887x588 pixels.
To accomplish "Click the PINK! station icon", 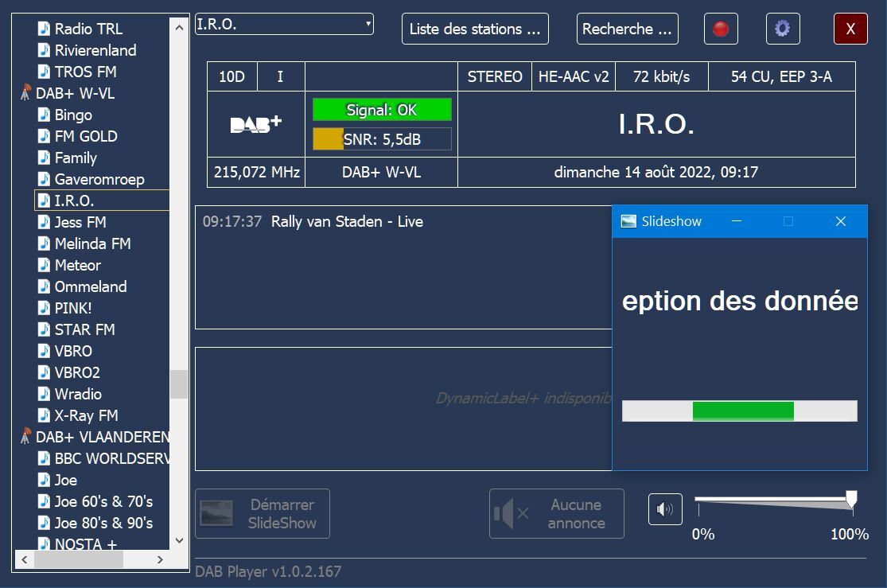I will pyautogui.click(x=44, y=308).
